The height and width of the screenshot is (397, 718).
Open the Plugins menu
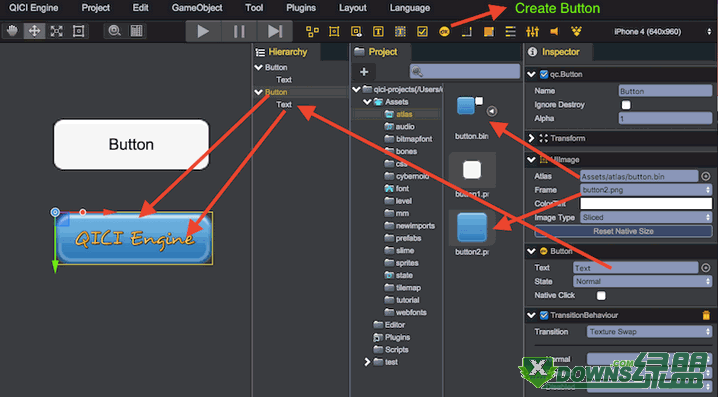coord(301,8)
